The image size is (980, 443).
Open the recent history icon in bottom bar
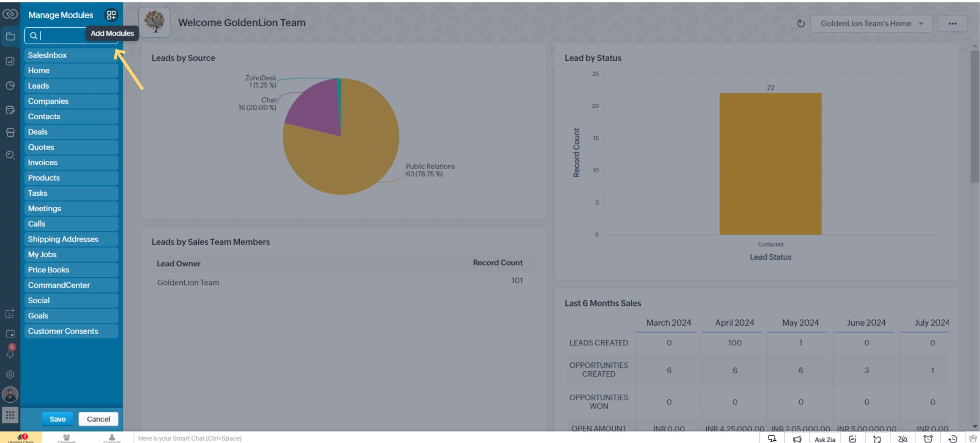tap(953, 439)
